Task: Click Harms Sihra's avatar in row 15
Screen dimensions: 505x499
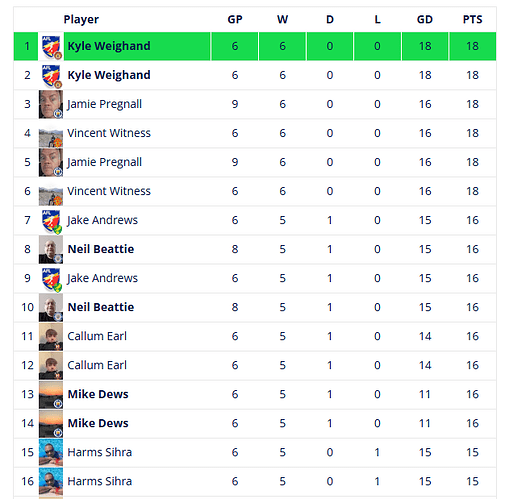Action: click(x=51, y=452)
